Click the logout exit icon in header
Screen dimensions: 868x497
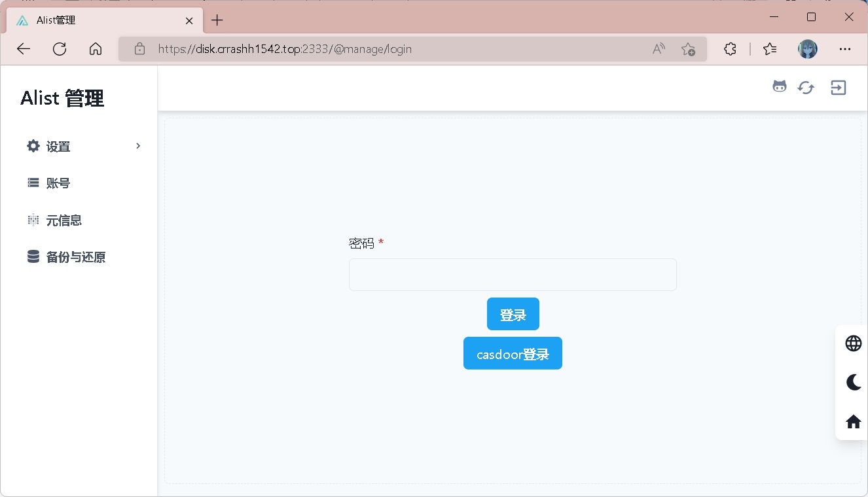click(x=838, y=88)
